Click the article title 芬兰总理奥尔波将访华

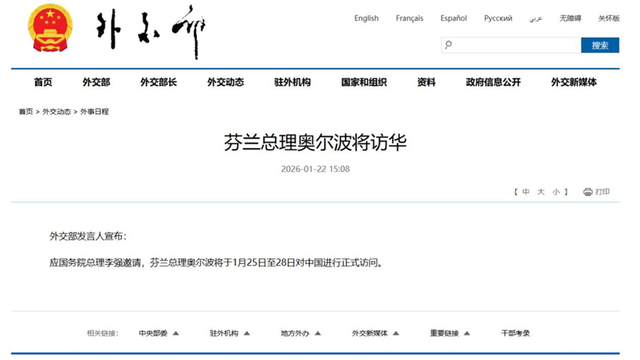point(315,143)
